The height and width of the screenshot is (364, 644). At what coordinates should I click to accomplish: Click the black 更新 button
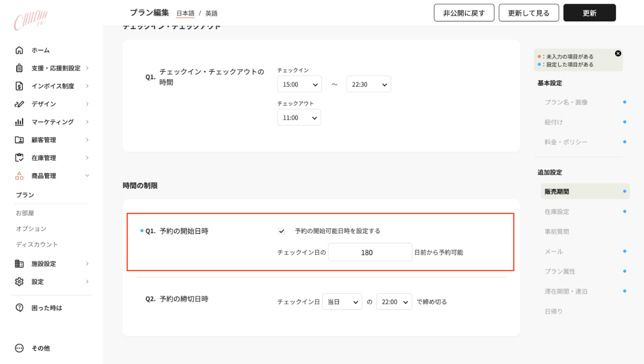point(589,12)
